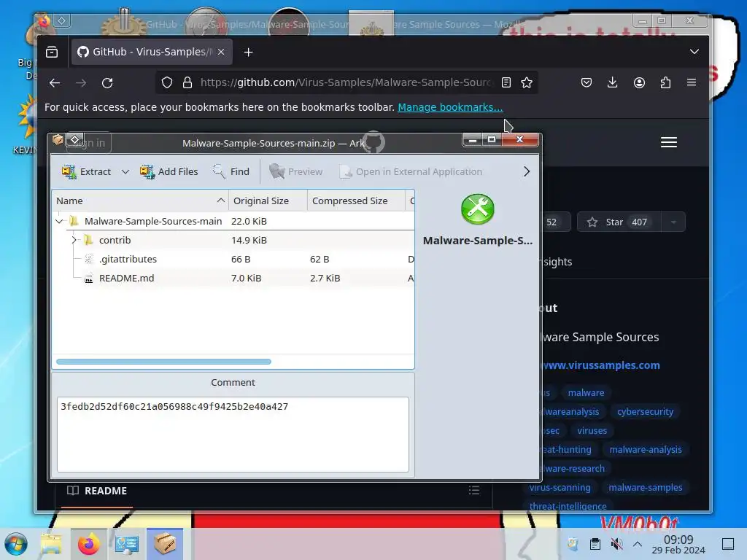Click the Ark package taskbar icon

pos(164,544)
